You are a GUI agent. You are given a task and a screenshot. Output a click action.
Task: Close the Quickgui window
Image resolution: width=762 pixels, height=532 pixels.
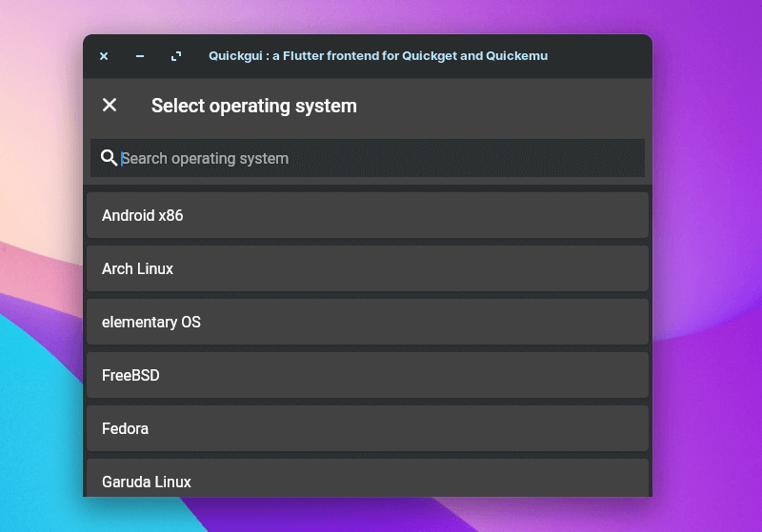click(x=104, y=57)
